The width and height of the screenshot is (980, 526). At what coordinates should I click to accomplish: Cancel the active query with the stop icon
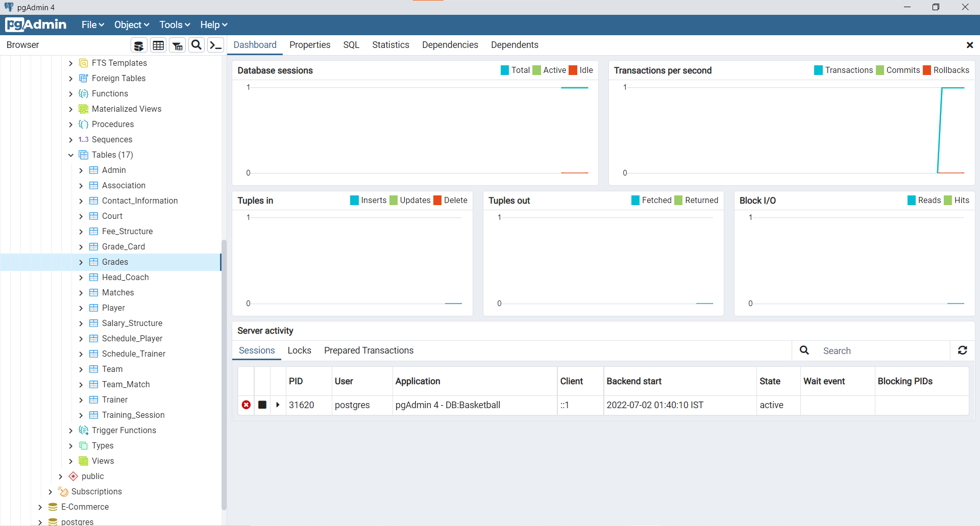[x=262, y=405]
